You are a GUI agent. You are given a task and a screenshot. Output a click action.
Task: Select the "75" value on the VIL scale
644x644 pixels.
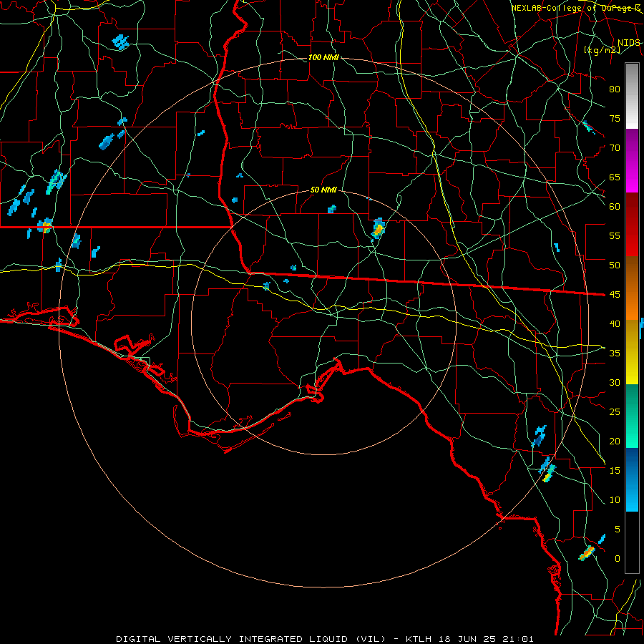tap(615, 119)
